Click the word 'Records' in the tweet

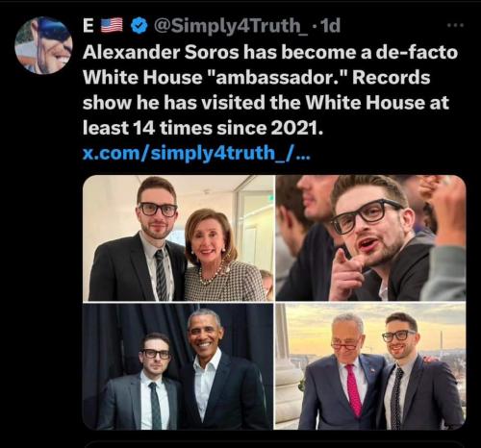coord(392,78)
